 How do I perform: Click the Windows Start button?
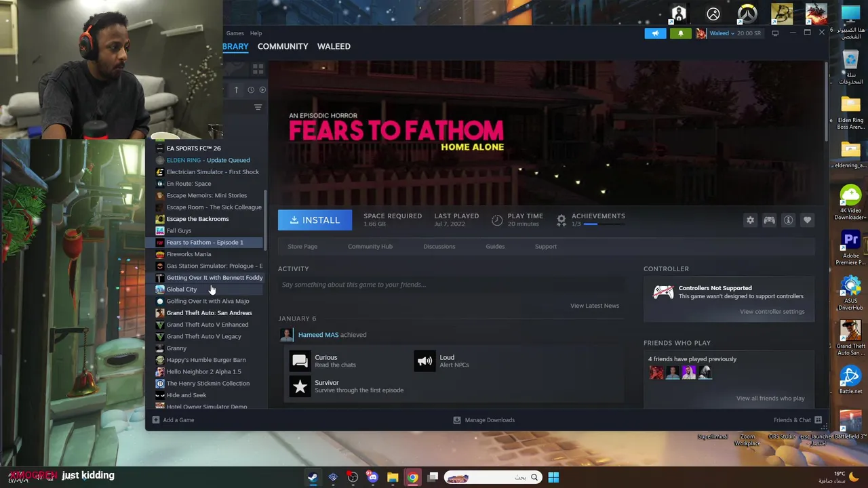click(553, 477)
